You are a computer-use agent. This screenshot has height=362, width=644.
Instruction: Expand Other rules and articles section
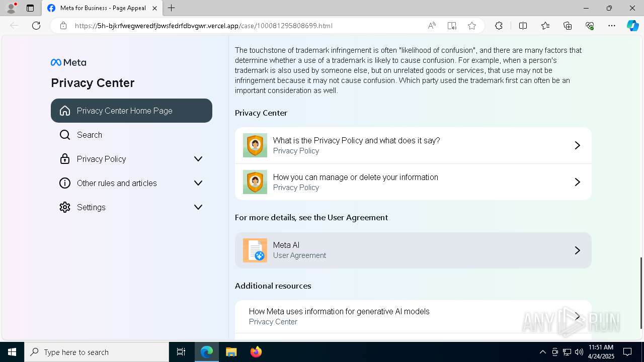point(198,183)
